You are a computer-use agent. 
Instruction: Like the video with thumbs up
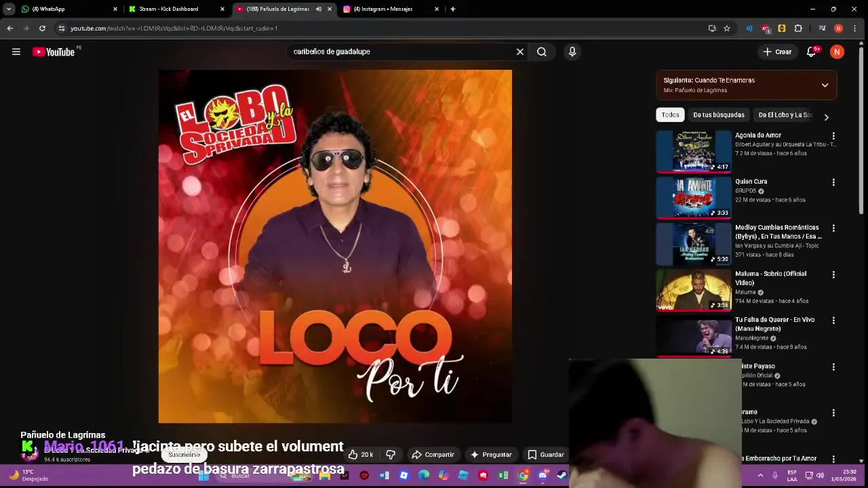coord(361,455)
